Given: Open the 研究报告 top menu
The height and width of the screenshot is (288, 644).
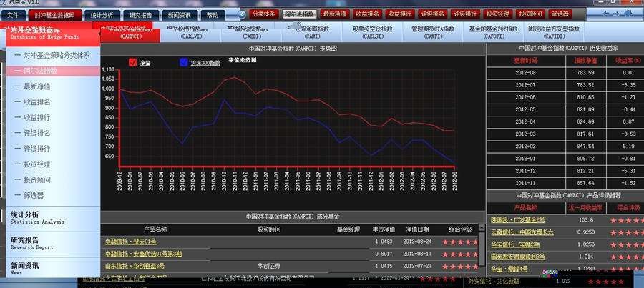Looking at the screenshot, I should pos(141,15).
